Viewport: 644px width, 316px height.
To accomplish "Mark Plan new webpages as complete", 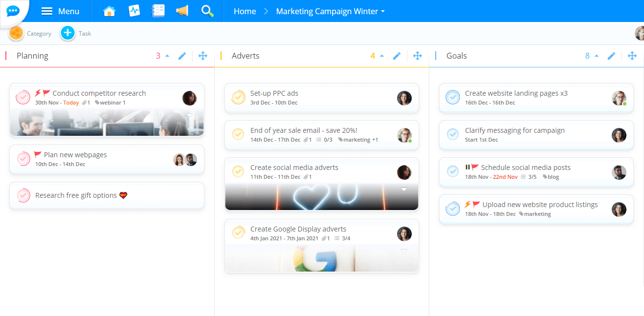I will [x=23, y=159].
